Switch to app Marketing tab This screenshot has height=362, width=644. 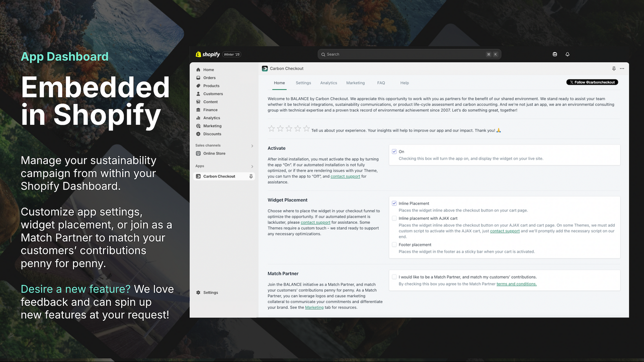point(355,83)
